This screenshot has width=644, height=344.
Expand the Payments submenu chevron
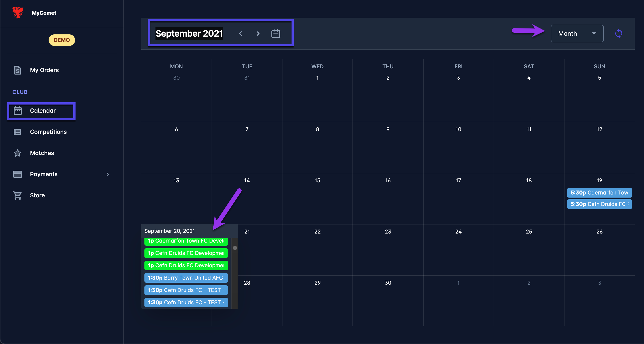[x=108, y=174]
